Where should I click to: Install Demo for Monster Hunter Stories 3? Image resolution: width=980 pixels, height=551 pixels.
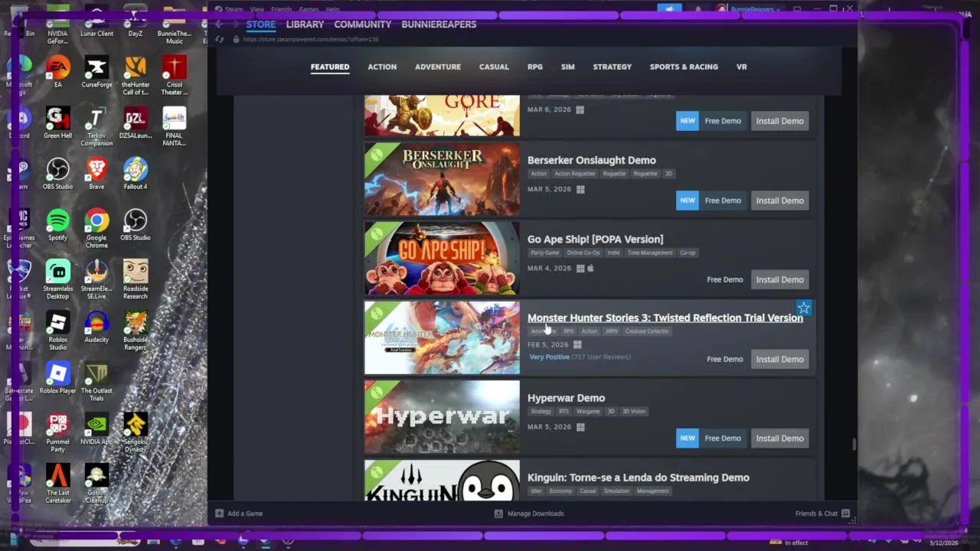click(779, 359)
